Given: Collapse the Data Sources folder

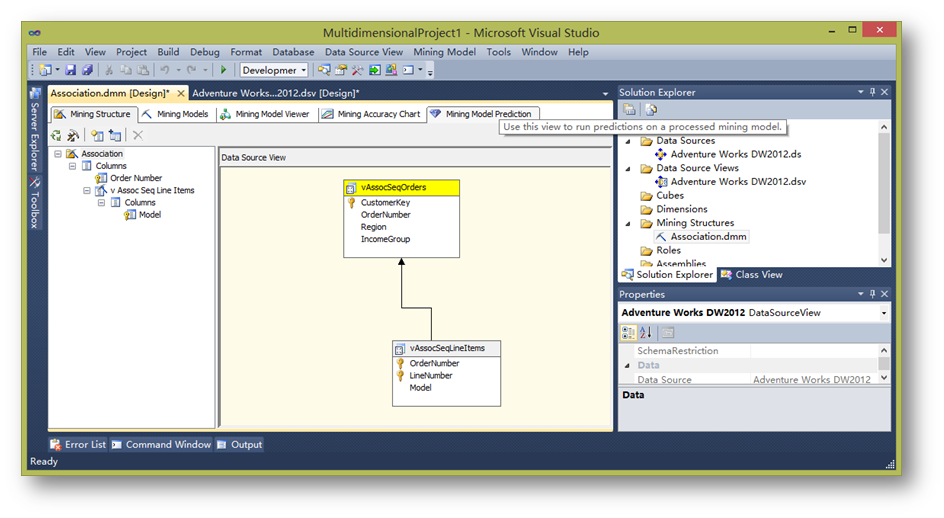Looking at the screenshot, I should tap(629, 141).
